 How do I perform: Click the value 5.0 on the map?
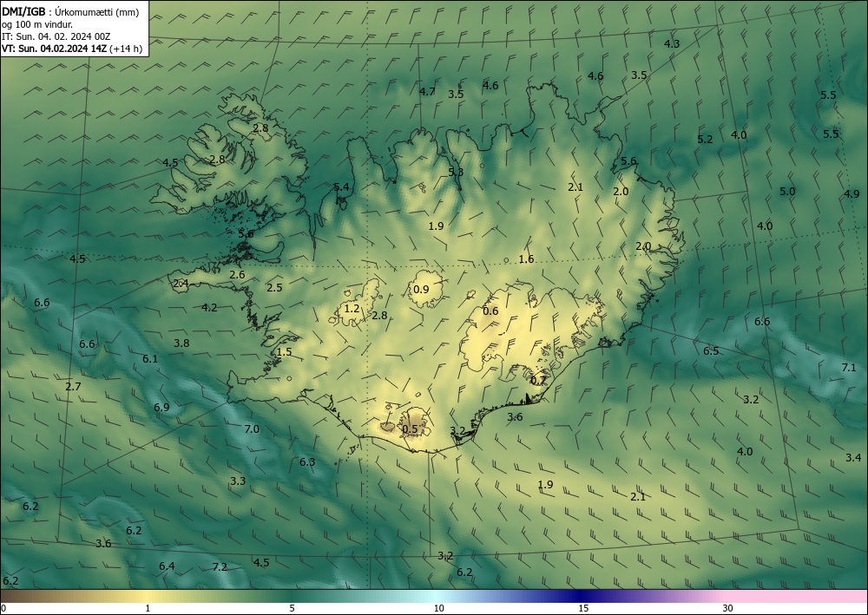(x=787, y=192)
